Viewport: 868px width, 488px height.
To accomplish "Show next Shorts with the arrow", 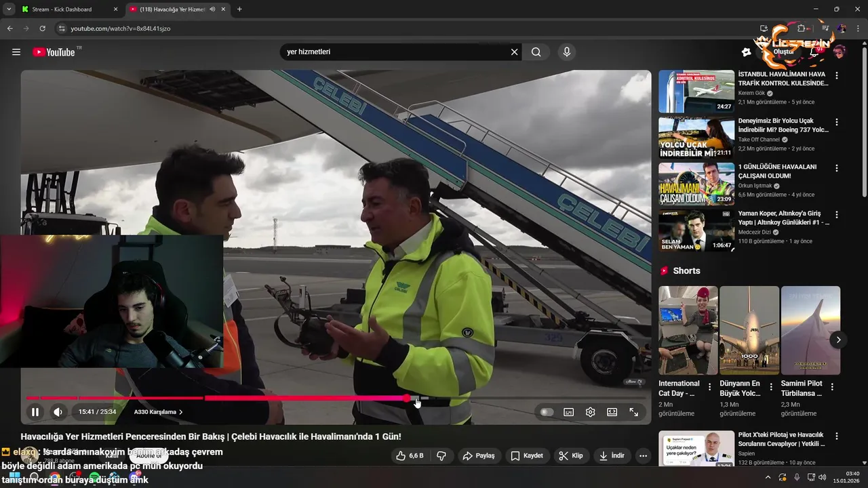I will point(839,340).
